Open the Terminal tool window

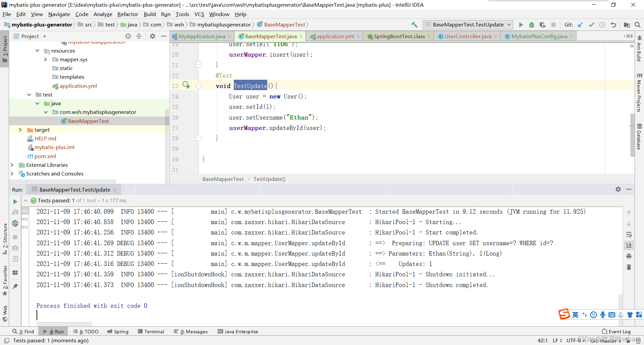click(151, 332)
